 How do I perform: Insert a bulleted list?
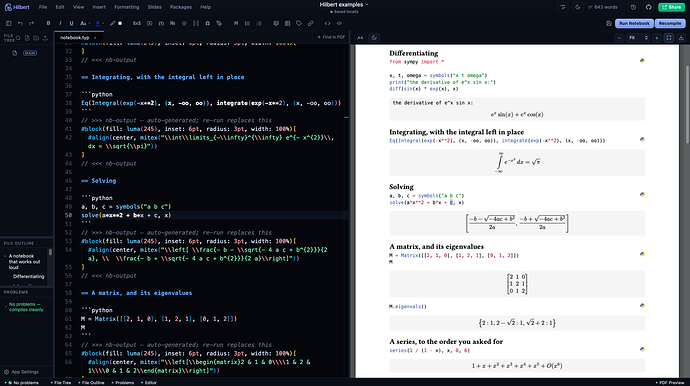[247, 23]
